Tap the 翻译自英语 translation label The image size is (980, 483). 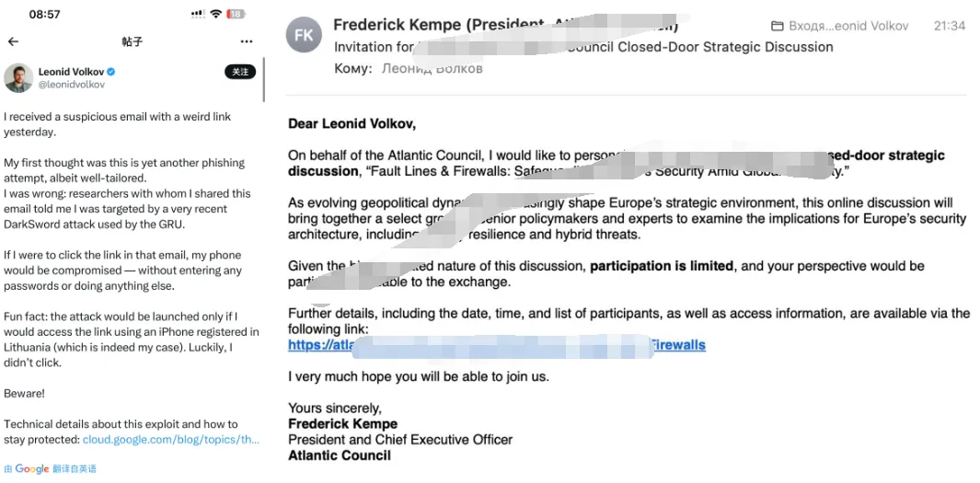(75, 469)
